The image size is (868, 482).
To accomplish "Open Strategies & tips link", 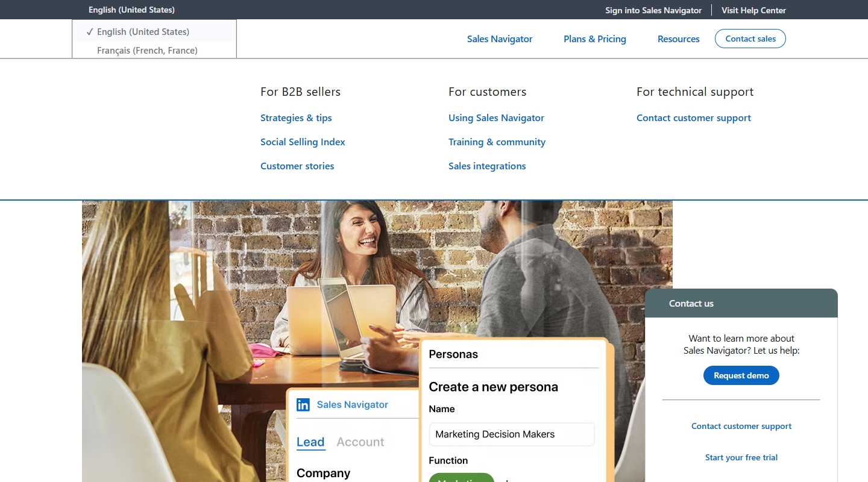I will tap(296, 118).
